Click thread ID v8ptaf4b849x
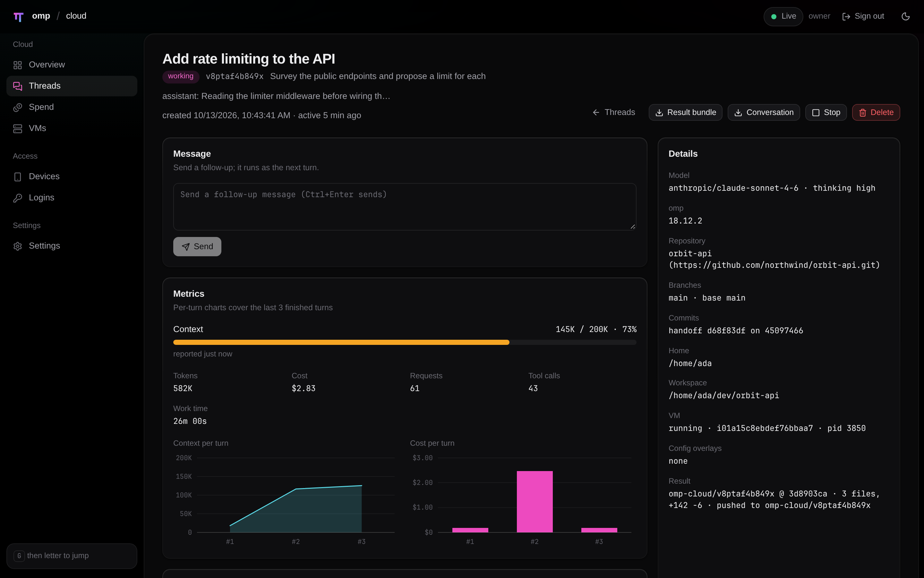 tap(235, 76)
